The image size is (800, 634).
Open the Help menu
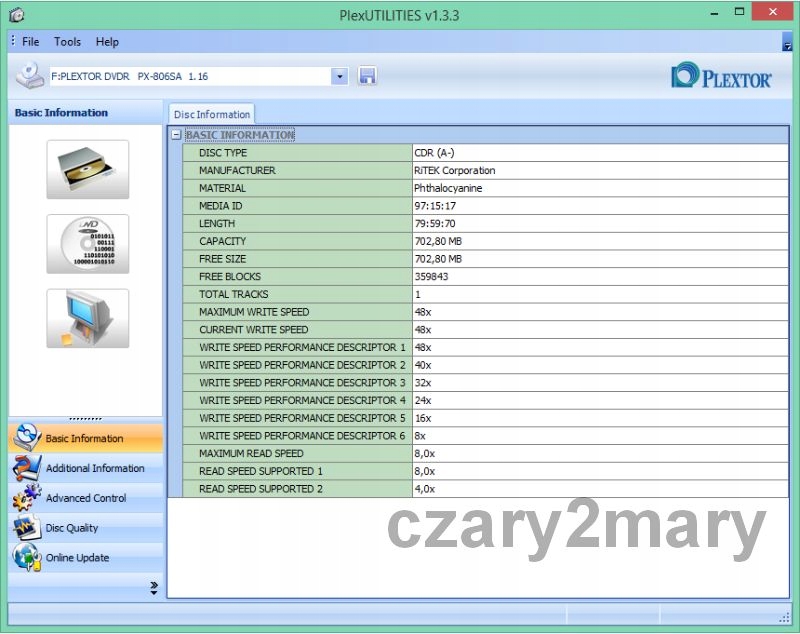coord(107,42)
